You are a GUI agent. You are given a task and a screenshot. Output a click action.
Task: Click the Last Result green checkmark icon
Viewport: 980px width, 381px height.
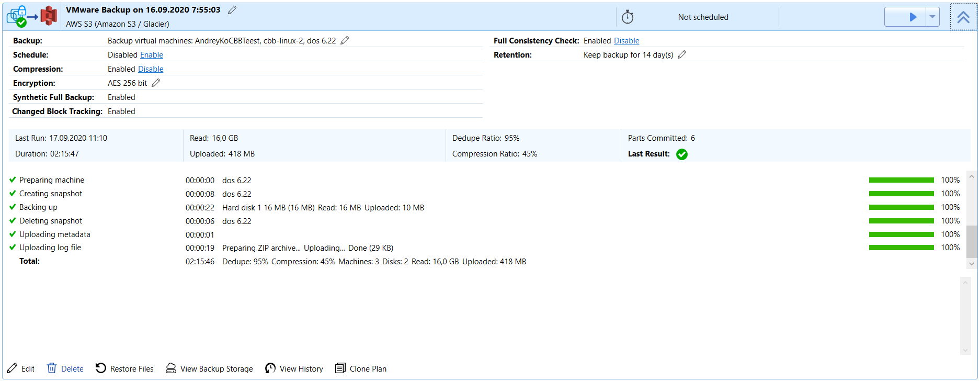coord(682,154)
